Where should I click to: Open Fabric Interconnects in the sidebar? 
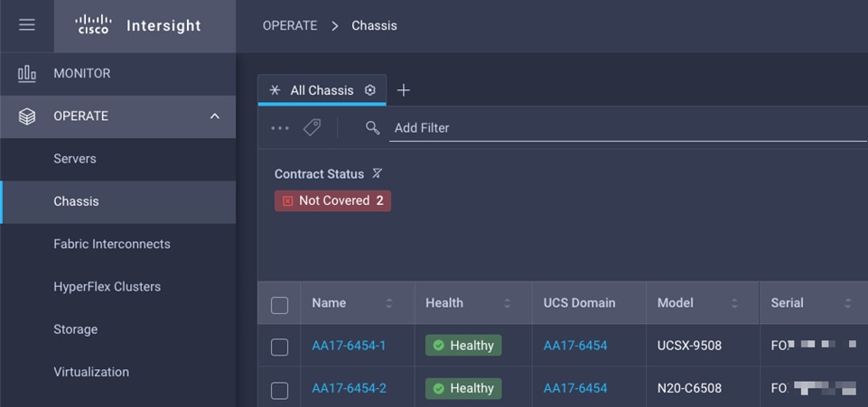(x=118, y=245)
